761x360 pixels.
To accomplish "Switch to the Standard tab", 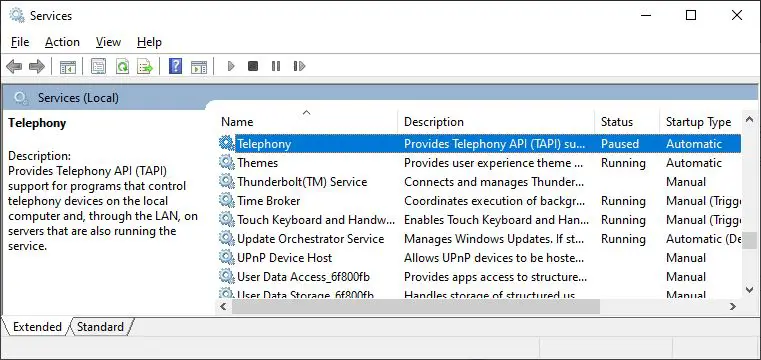I will coord(100,327).
